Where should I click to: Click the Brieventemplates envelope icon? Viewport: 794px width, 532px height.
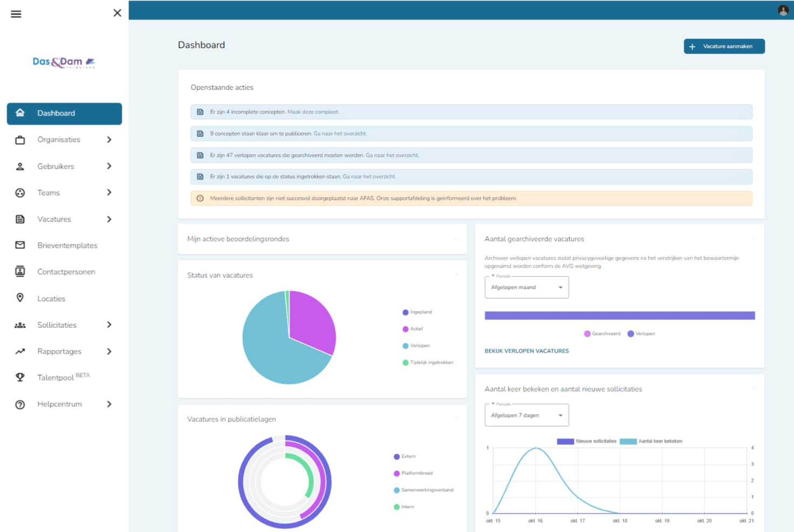pos(20,245)
